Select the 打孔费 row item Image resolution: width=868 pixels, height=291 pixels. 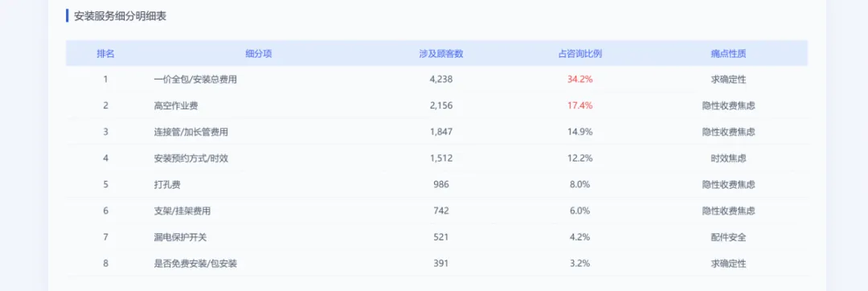click(167, 184)
